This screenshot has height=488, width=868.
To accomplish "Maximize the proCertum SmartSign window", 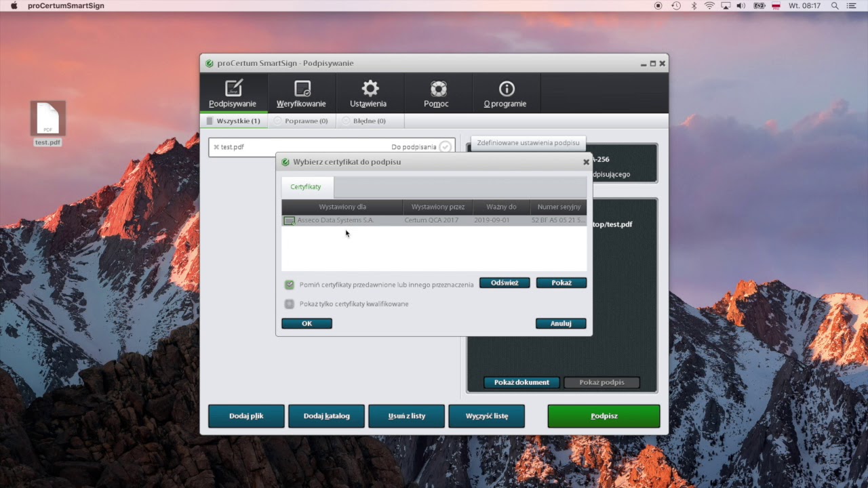I will pos(653,63).
